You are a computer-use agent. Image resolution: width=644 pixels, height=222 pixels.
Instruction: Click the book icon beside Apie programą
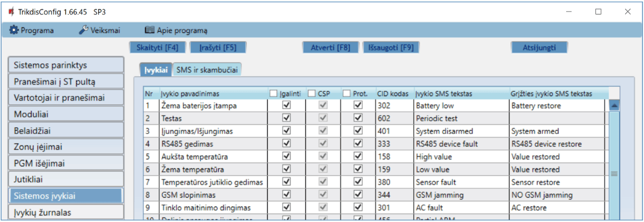(149, 30)
